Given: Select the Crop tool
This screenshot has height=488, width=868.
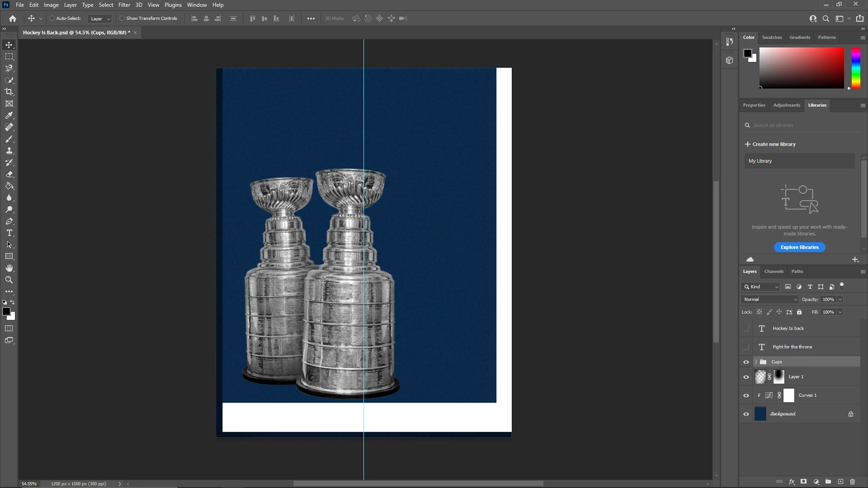Looking at the screenshot, I should click(9, 92).
